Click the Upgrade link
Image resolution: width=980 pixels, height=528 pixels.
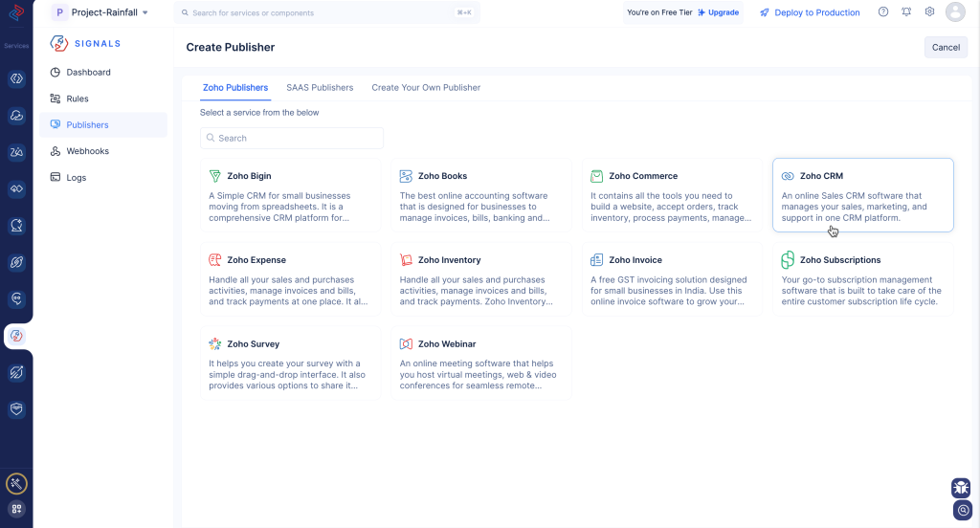tap(718, 12)
